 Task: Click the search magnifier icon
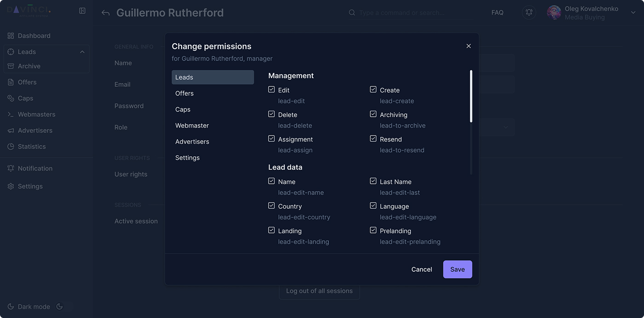(352, 13)
